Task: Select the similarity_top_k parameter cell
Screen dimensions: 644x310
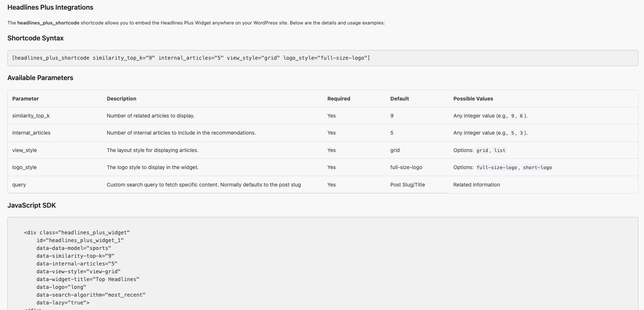Action: (x=31, y=116)
